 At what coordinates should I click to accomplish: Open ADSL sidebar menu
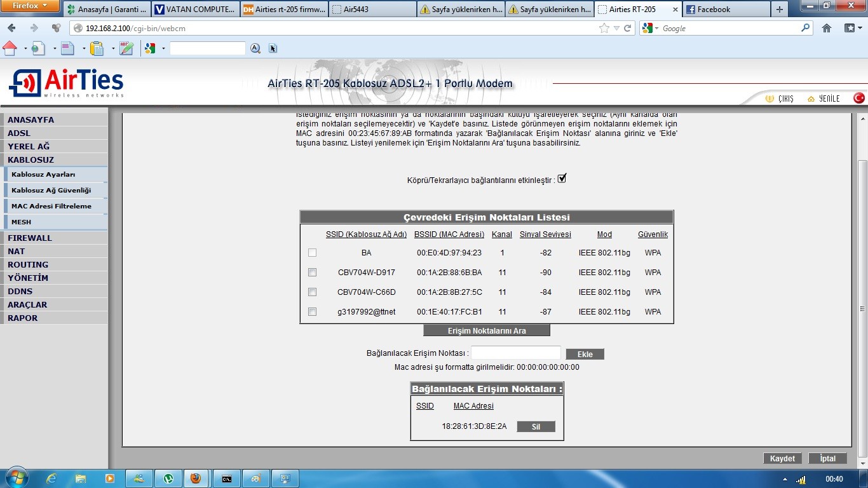54,133
